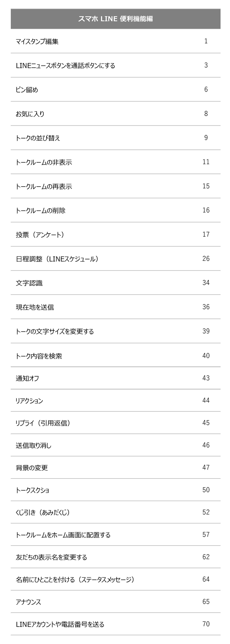
Task: Open the お気に入り section
Action: (x=30, y=114)
